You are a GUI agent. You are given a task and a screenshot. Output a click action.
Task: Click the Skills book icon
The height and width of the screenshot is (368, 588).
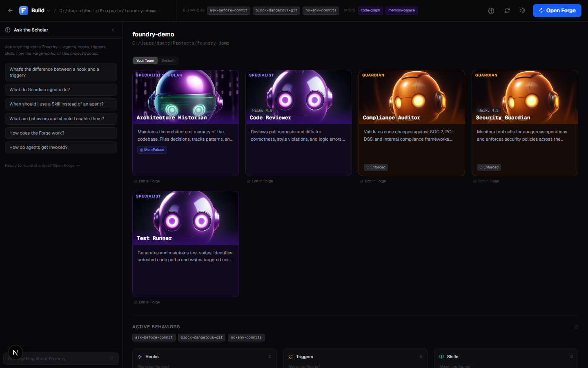coord(441,357)
